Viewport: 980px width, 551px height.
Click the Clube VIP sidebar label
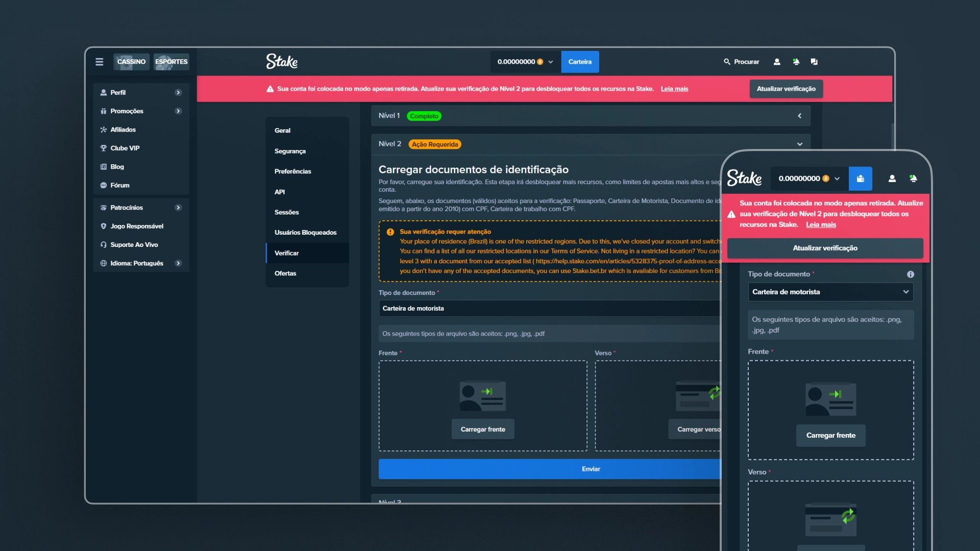pyautogui.click(x=125, y=148)
